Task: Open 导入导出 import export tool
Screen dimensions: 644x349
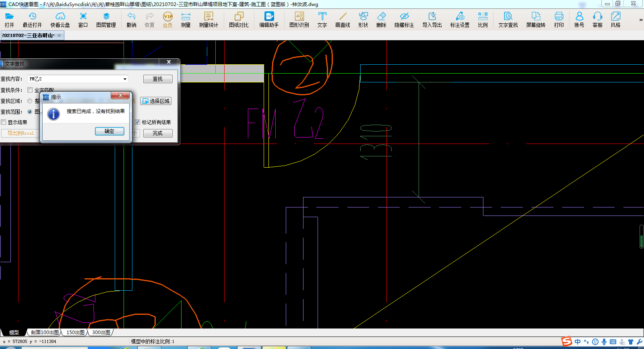Action: coord(432,19)
